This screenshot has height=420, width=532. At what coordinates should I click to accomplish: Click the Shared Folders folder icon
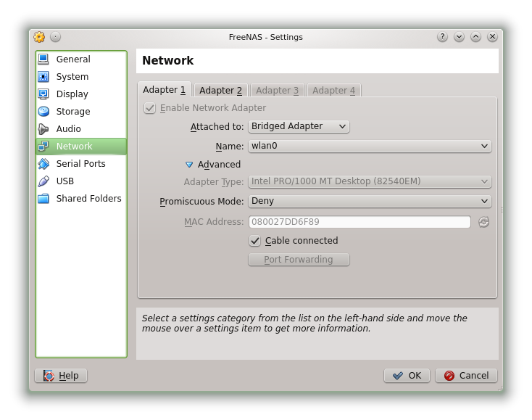[x=43, y=198]
